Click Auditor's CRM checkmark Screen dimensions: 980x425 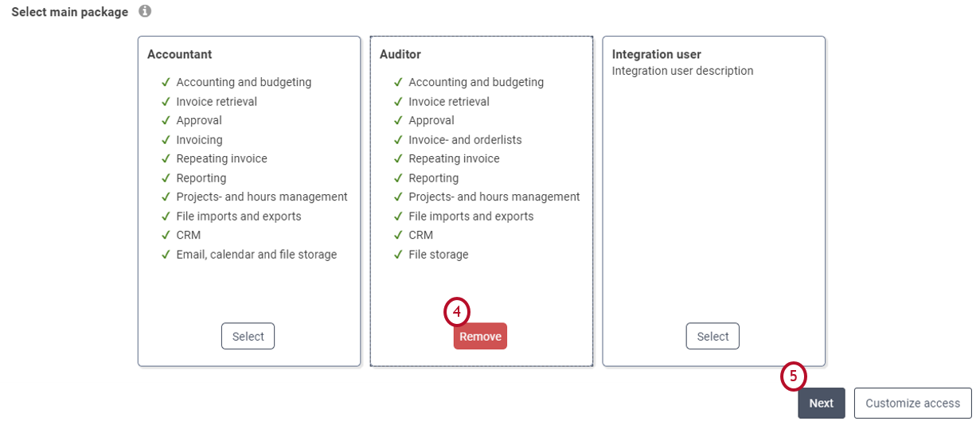(x=399, y=235)
